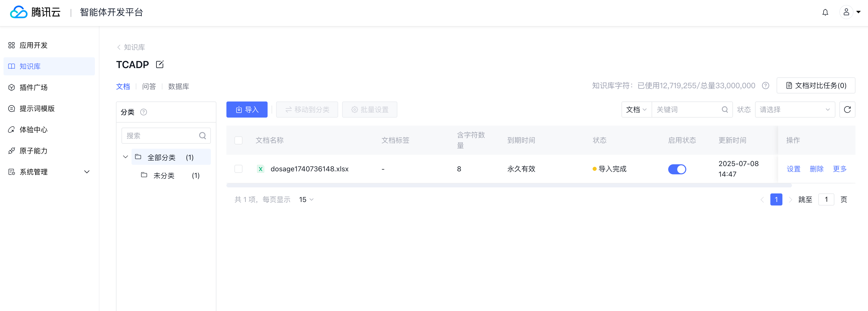Open the page size 15 dropdown
868x311 pixels.
pyautogui.click(x=306, y=200)
